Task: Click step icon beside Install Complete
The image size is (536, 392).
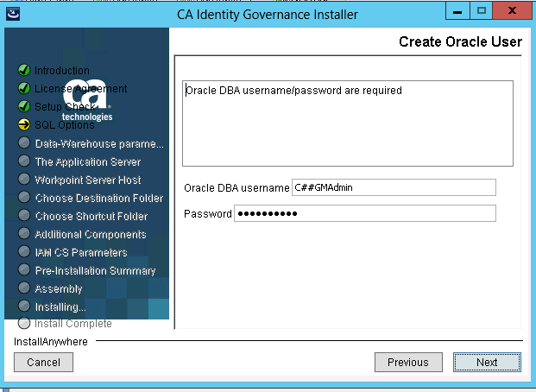Action: coord(24,323)
